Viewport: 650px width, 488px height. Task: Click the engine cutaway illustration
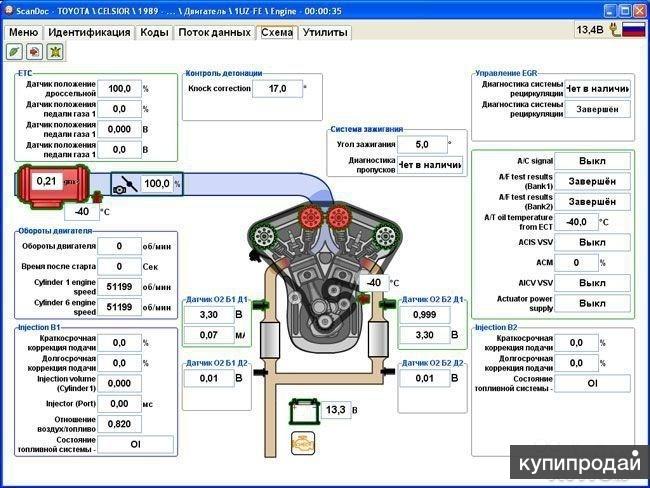[324, 278]
